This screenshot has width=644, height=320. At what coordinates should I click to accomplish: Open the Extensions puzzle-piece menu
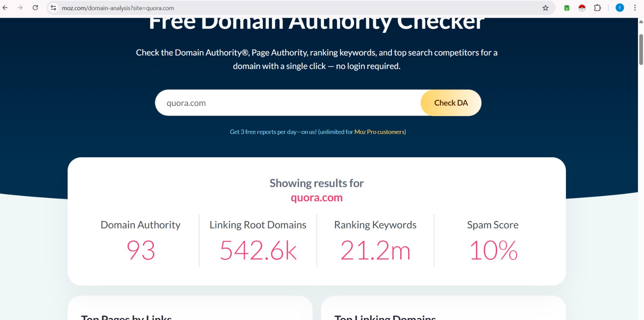[x=597, y=8]
